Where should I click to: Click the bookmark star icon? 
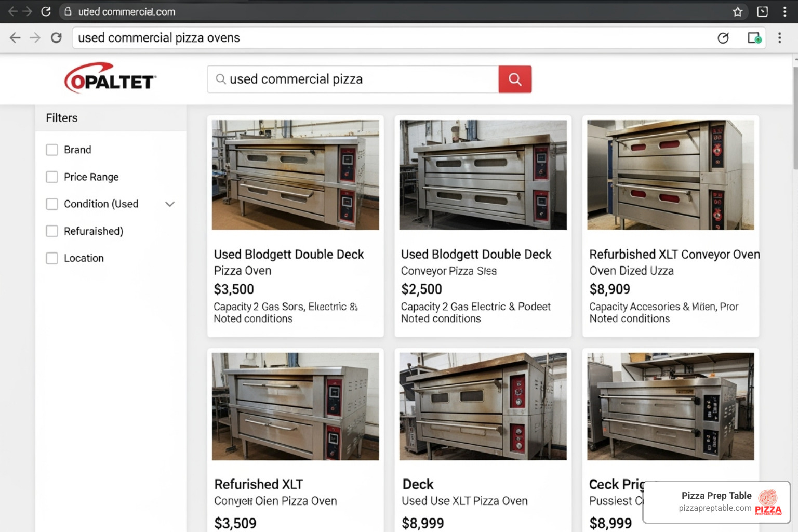coord(737,11)
